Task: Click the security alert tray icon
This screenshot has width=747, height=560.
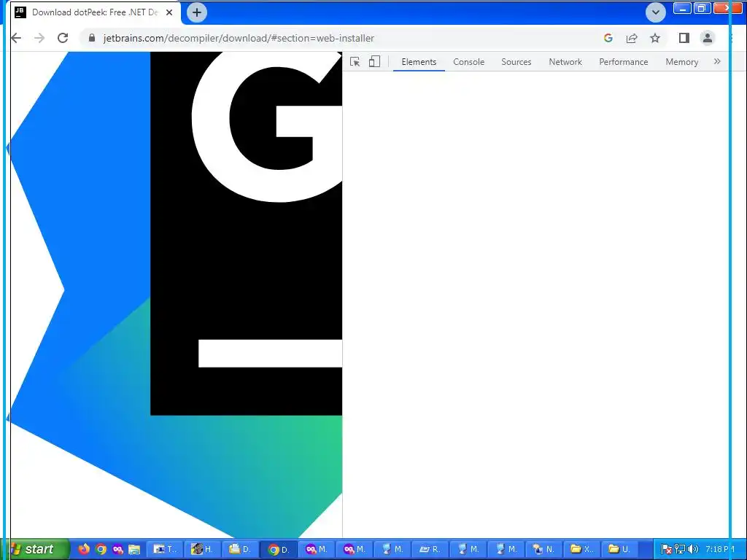Action: (667, 550)
